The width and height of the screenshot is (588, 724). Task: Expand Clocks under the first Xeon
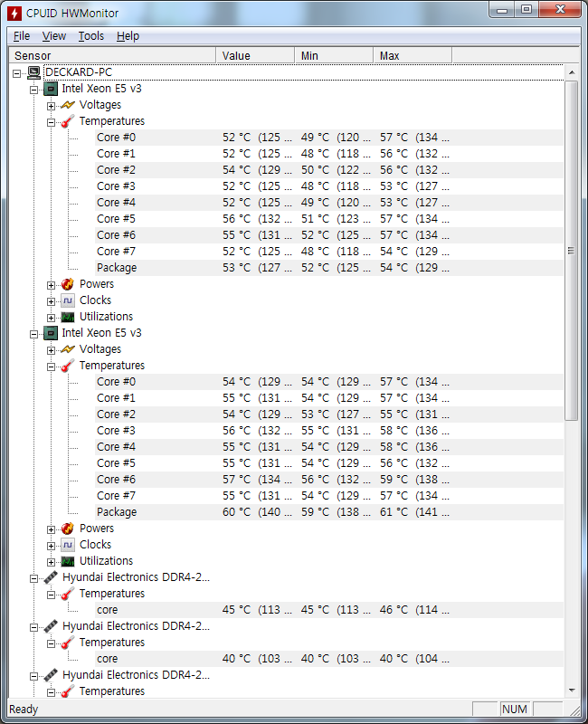tap(51, 301)
